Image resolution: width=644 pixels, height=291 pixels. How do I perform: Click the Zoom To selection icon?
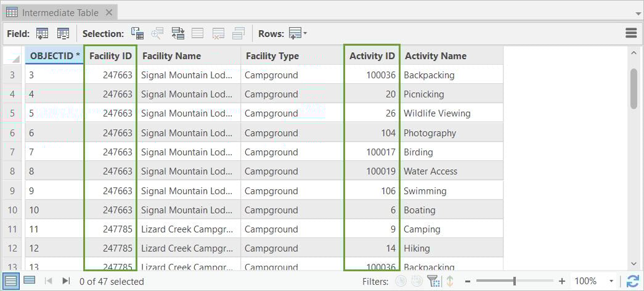click(x=157, y=33)
